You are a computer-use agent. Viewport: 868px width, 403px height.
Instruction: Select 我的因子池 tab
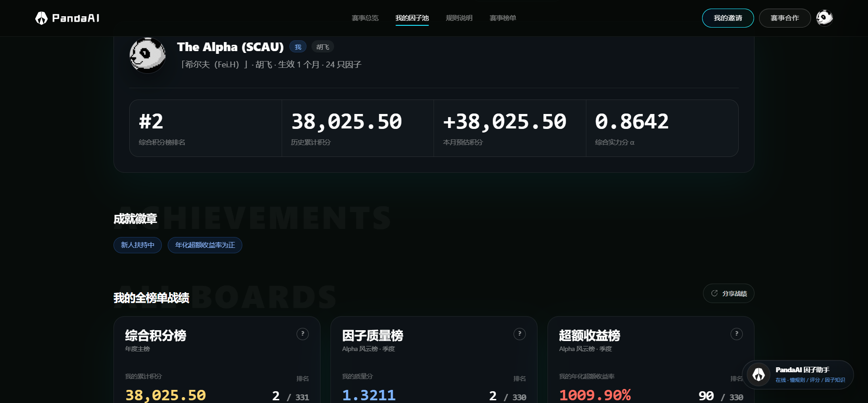point(412,18)
